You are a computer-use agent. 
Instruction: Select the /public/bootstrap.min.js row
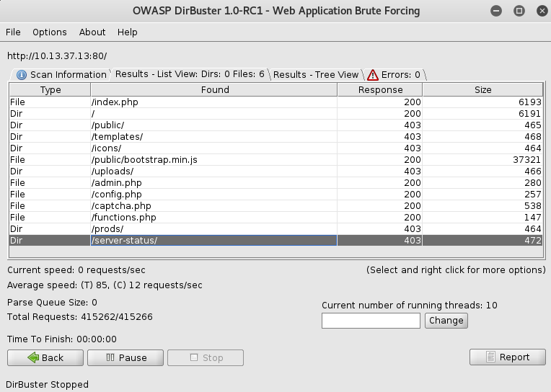point(275,160)
